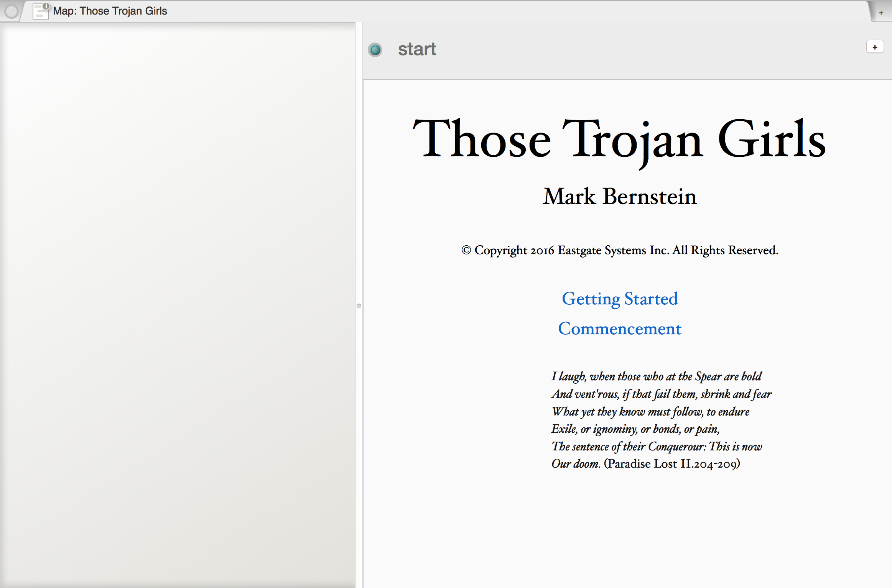Click the 'Those Trojan Girls' heading text
This screenshot has width=892, height=588.
[619, 140]
